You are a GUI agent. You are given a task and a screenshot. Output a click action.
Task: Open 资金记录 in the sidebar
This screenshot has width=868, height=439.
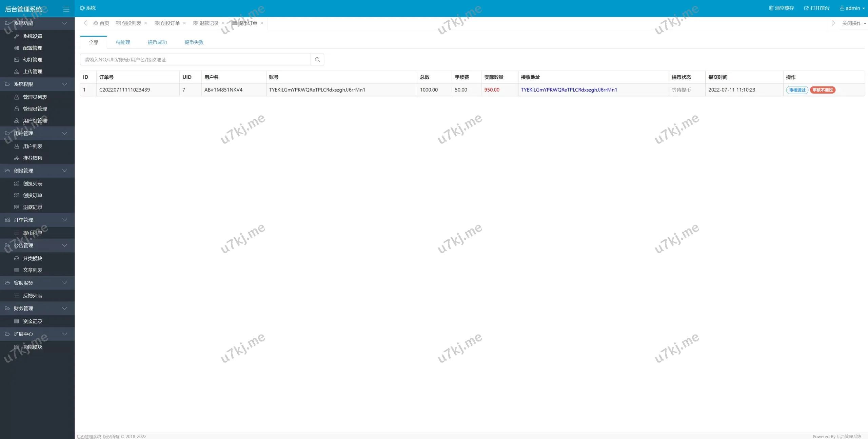coord(33,321)
